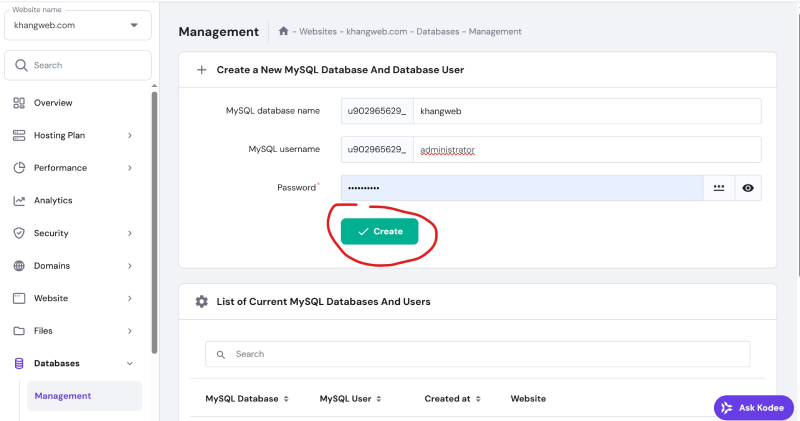The height and width of the screenshot is (421, 800).
Task: Open Analytics in the sidebar
Action: coord(53,201)
